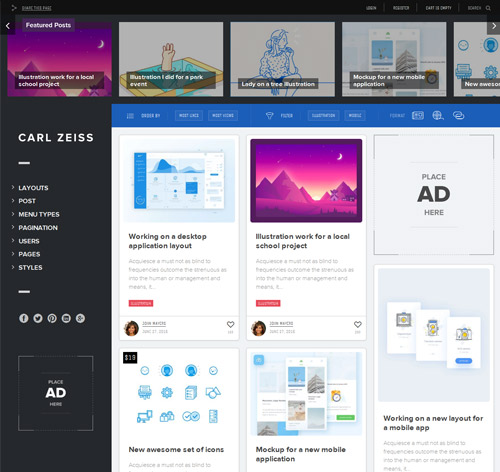
Task: Click the search magnifier icon
Action: click(x=488, y=8)
